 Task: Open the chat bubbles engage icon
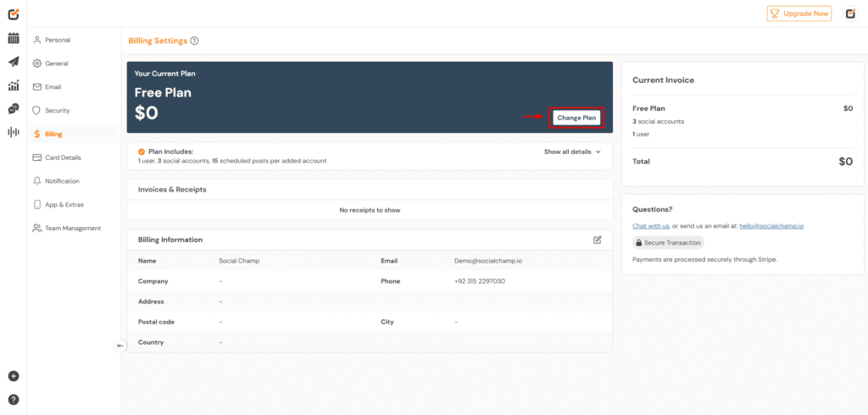pyautogui.click(x=14, y=108)
